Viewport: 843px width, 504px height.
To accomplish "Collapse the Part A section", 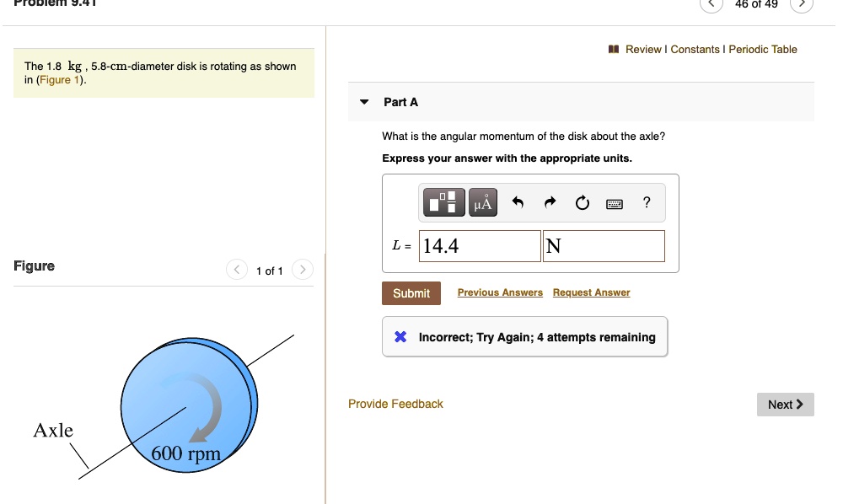I will (x=364, y=101).
